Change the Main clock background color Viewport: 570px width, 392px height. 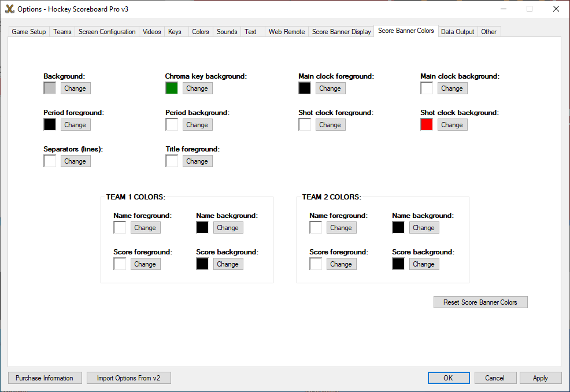click(x=452, y=88)
